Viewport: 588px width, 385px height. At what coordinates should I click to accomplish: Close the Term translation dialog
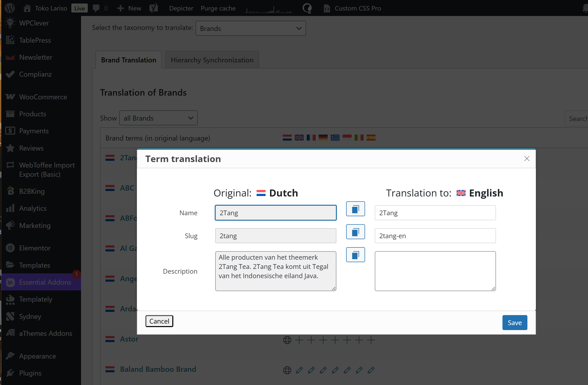coord(527,159)
